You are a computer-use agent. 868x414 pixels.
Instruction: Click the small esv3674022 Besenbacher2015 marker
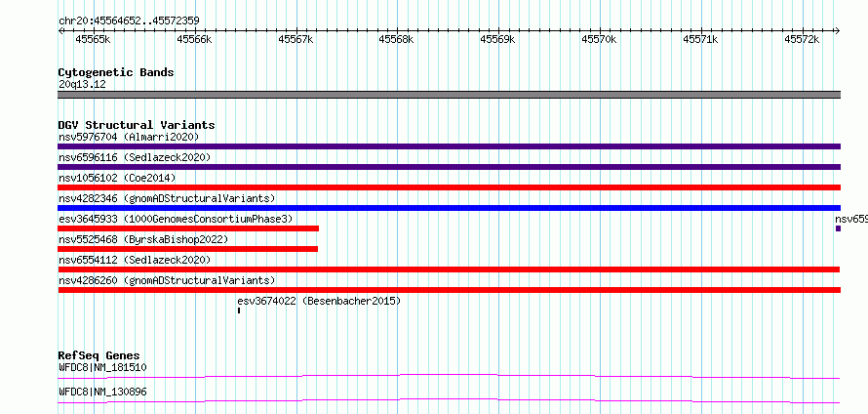coord(239,310)
